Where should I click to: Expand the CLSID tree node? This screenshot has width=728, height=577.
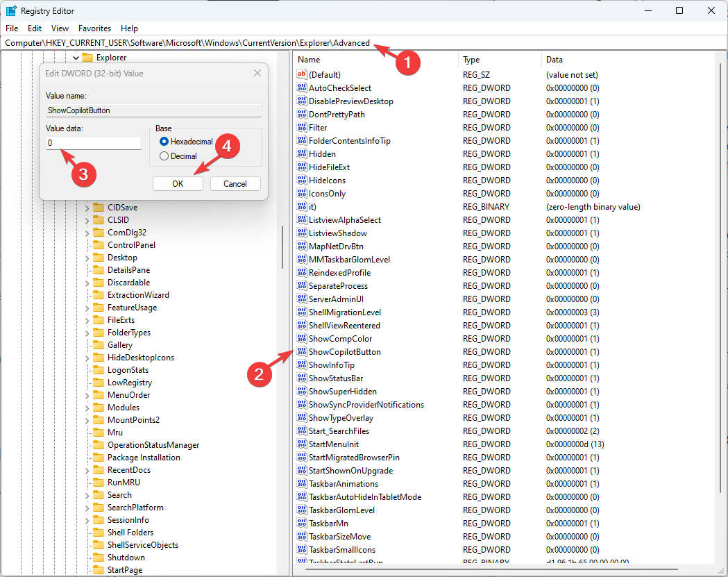coord(87,219)
